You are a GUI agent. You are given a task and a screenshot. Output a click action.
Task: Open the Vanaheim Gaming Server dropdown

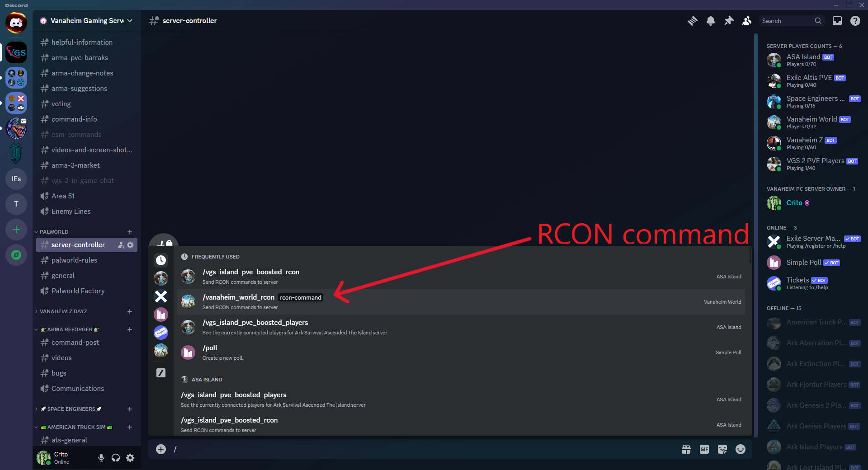(87, 21)
